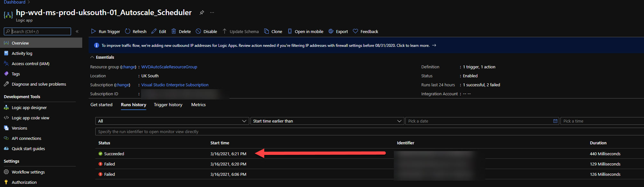Screen dimensions: 644x187
Task: Open the more options ellipsis next to title
Action: (212, 13)
